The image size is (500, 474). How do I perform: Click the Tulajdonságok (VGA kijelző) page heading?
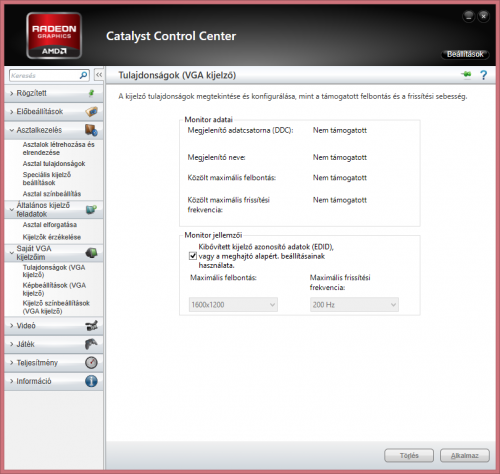coord(177,75)
